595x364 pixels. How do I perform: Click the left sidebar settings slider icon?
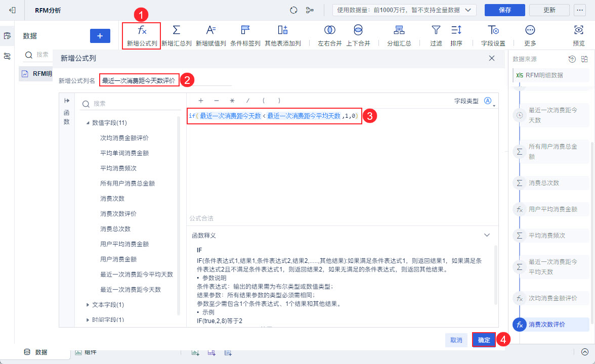[x=7, y=57]
